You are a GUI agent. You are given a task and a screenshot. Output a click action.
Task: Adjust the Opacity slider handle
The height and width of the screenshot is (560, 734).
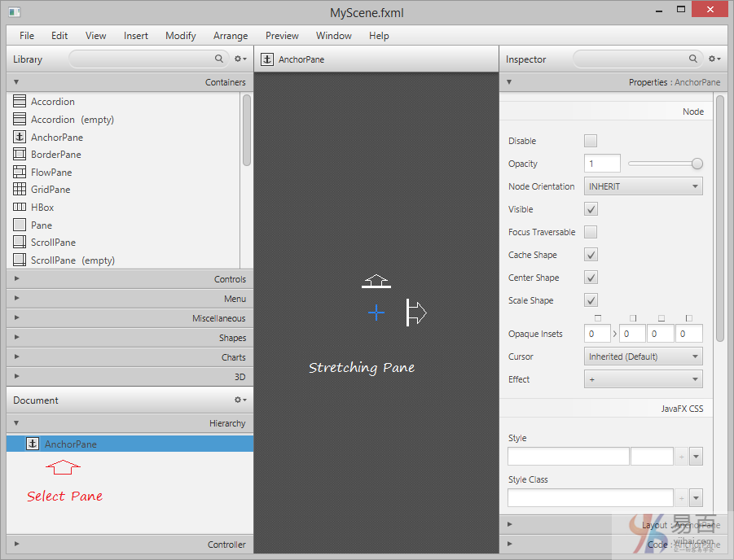tap(697, 164)
